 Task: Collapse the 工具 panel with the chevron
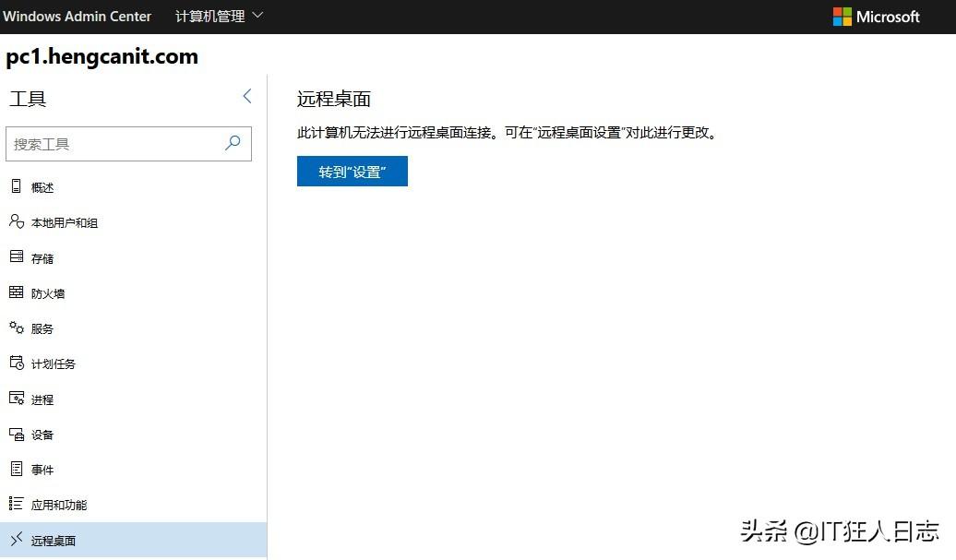247,96
